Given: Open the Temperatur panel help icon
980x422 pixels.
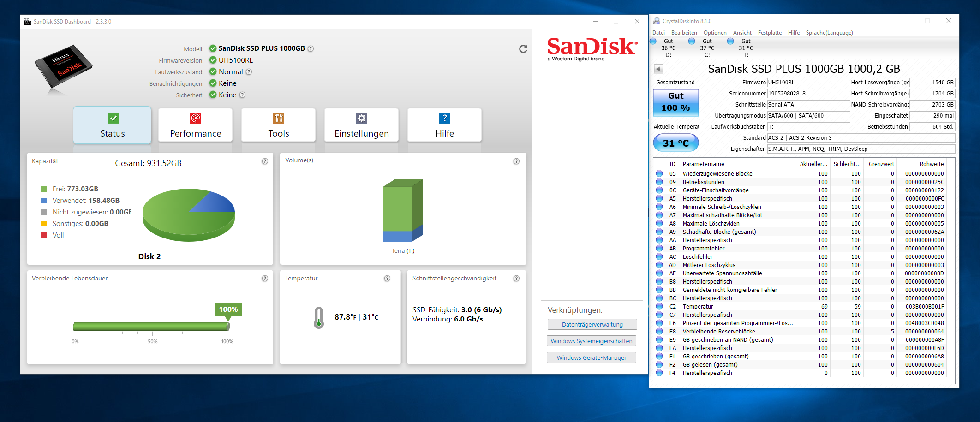Looking at the screenshot, I should [387, 279].
